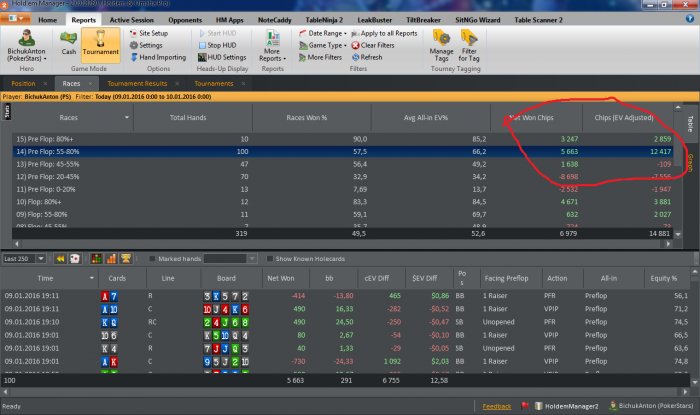The image size is (700, 415).
Task: Open the Races column header dropdown arrow
Action: tap(127, 117)
